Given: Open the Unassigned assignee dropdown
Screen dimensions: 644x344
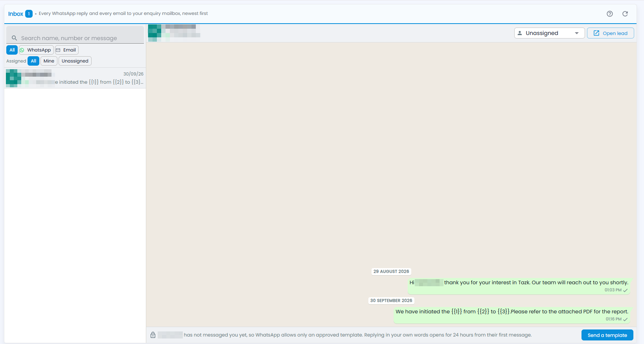Looking at the screenshot, I should coord(549,33).
